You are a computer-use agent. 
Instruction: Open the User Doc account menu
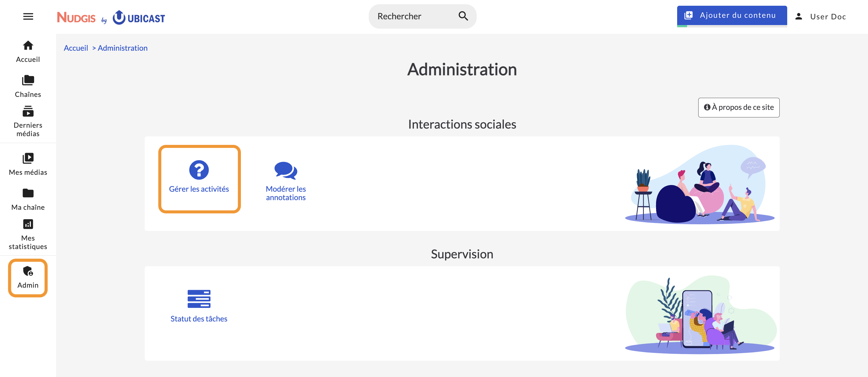pyautogui.click(x=820, y=17)
